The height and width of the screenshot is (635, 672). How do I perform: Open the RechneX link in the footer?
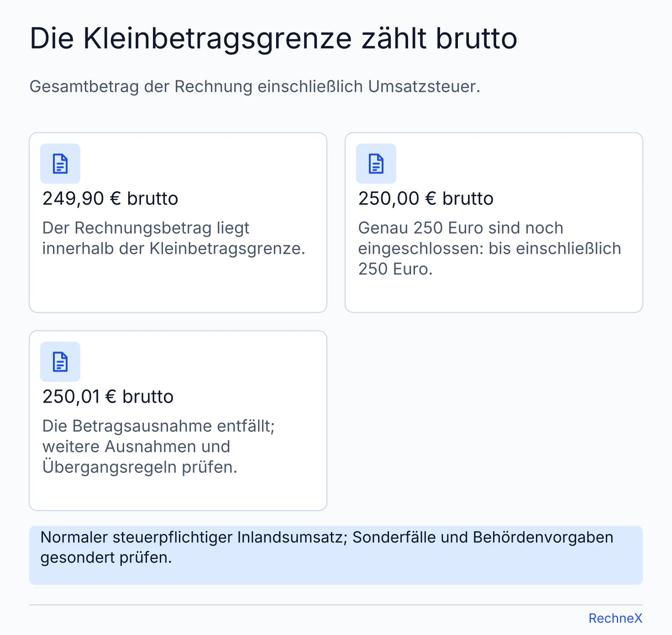615,618
